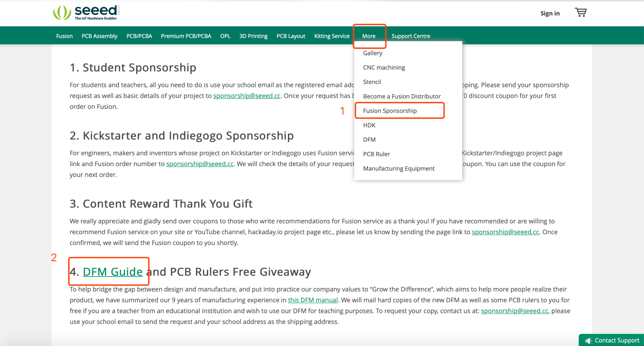
Task: Choose CNC machining in dropdown
Action: [384, 68]
